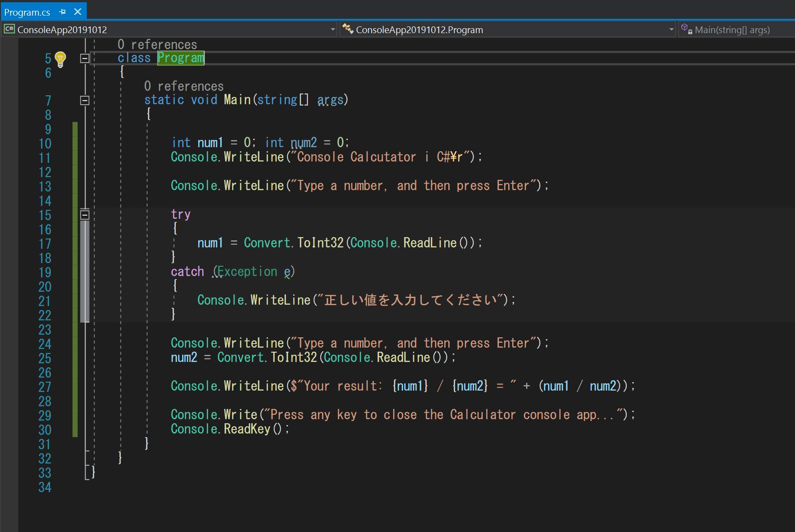The width and height of the screenshot is (795, 532).
Task: Click the highlighted Program class name
Action: coord(181,58)
